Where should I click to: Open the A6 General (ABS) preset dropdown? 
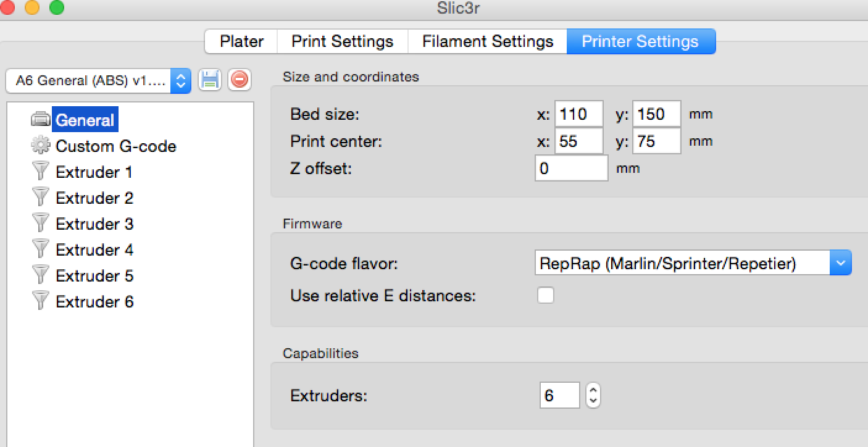coord(98,80)
